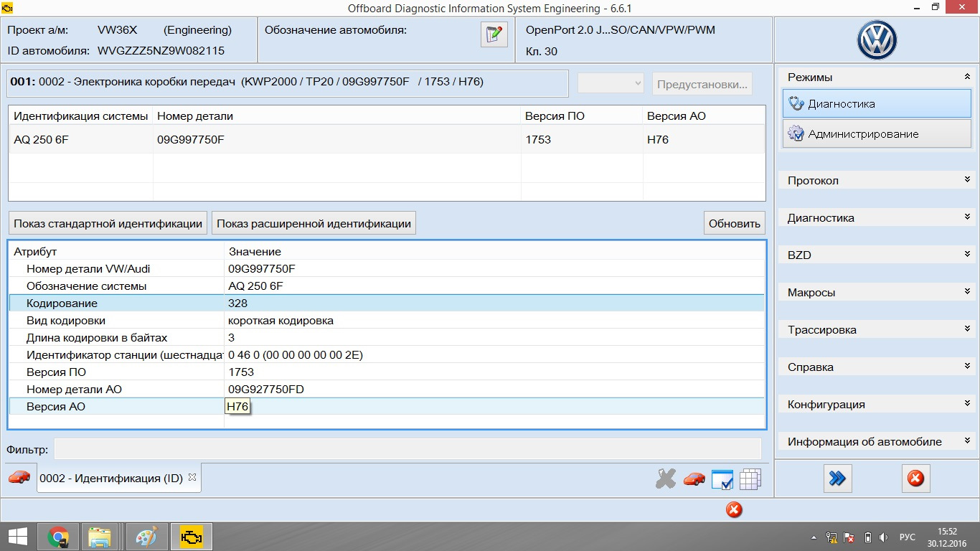The height and width of the screenshot is (551, 980).
Task: Click the red X icon in the status bar
Action: 733,509
